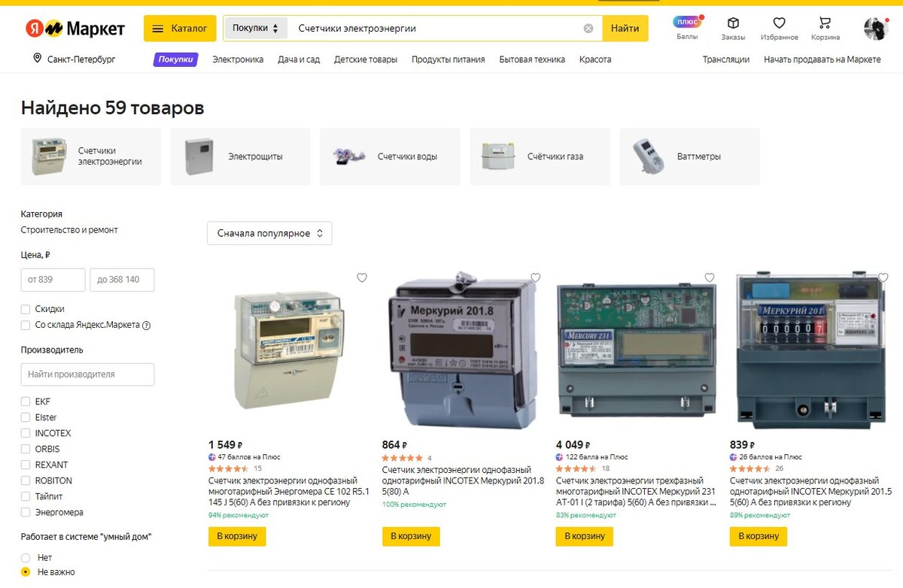This screenshot has height=588, width=903.
Task: Open Электрощиты category tile
Action: [x=240, y=156]
